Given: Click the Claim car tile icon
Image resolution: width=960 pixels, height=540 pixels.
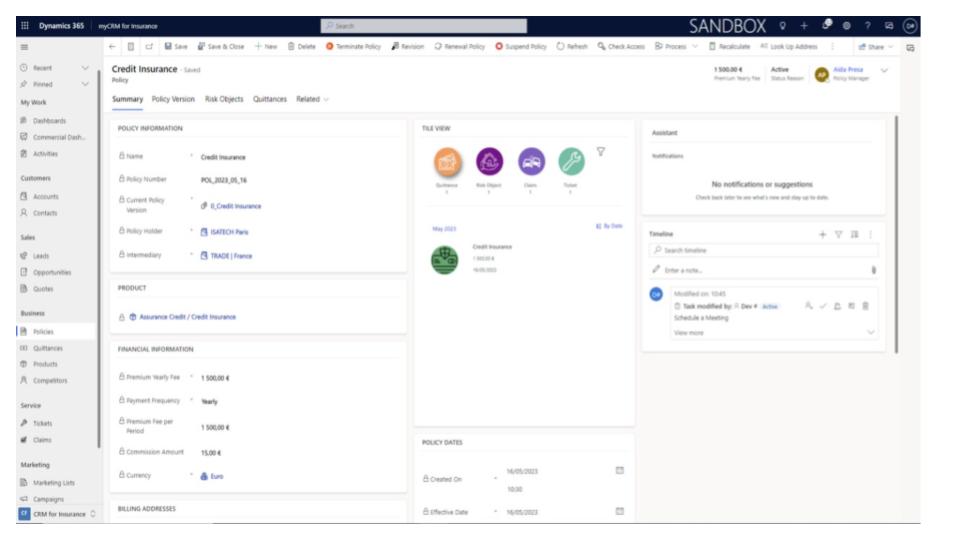Looking at the screenshot, I should tap(531, 162).
